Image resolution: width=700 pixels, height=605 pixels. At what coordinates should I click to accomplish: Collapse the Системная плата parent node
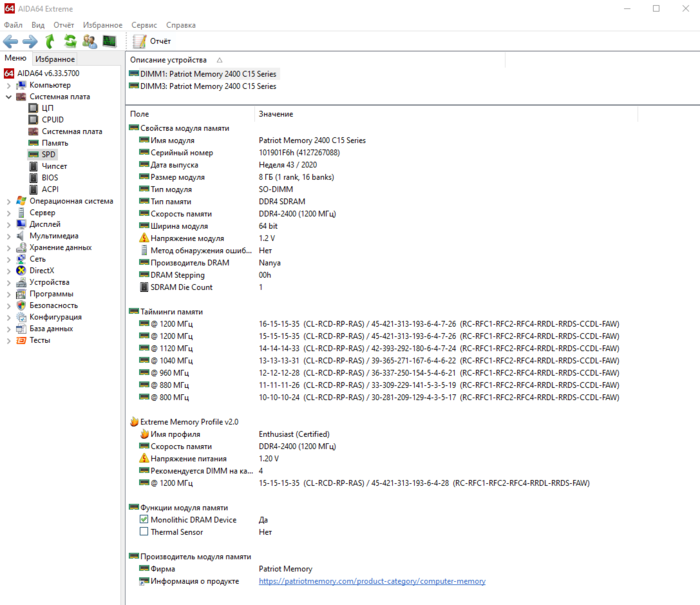coord(8,97)
